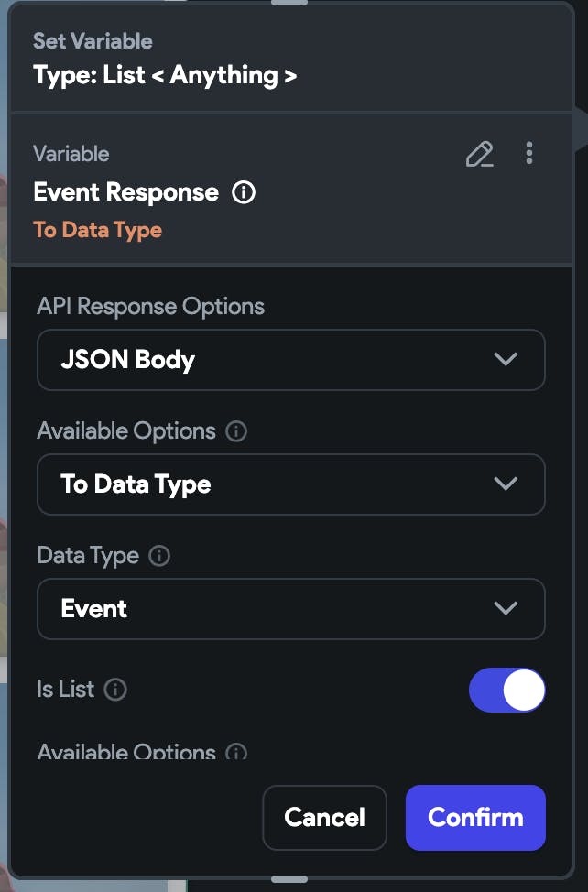The width and height of the screenshot is (588, 892).
Task: Click the edit pencil icon beside Variable
Action: 479,154
